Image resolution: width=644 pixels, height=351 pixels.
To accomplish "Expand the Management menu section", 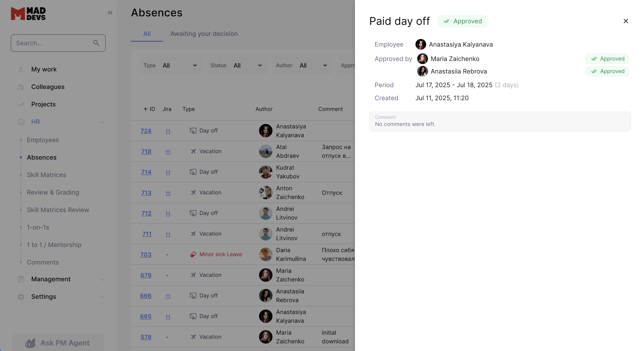I will (102, 279).
